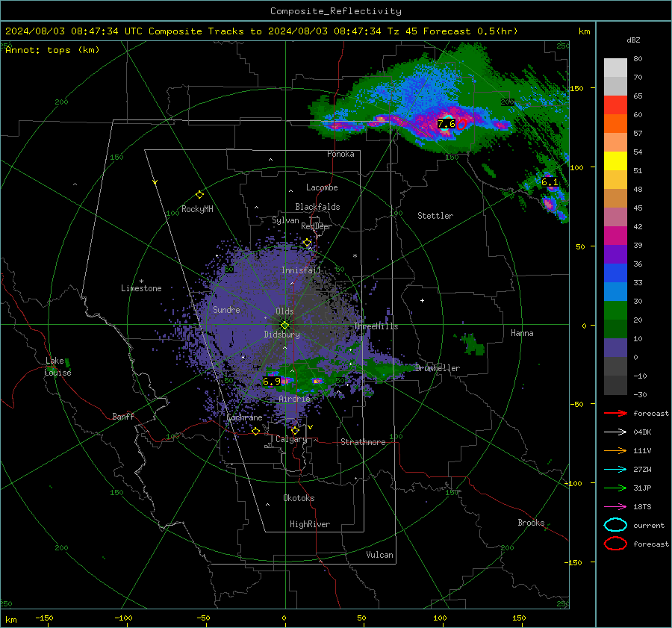Click the 'Forecast 0.5(hr)' header text
The width and height of the screenshot is (672, 628).
click(470, 31)
